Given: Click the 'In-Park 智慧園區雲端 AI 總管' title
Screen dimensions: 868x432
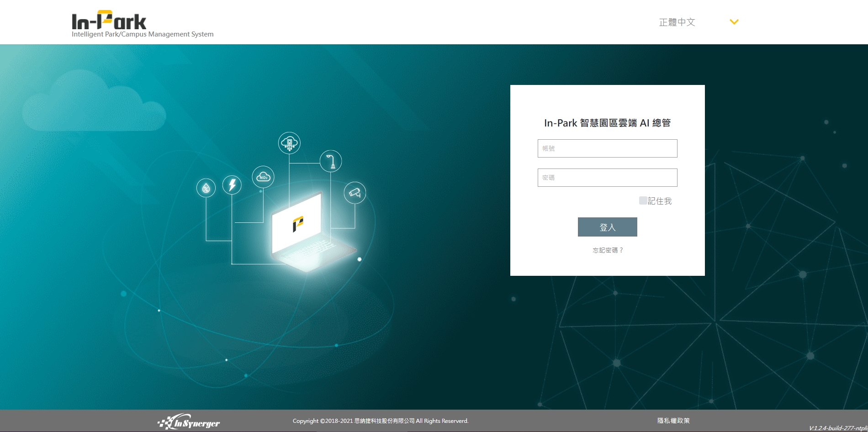Looking at the screenshot, I should pos(607,123).
